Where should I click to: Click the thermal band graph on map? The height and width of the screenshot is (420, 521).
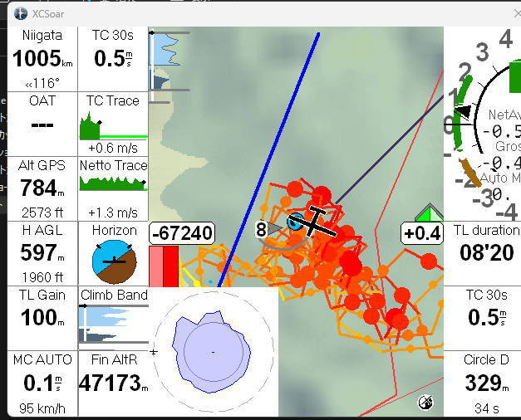[170, 65]
